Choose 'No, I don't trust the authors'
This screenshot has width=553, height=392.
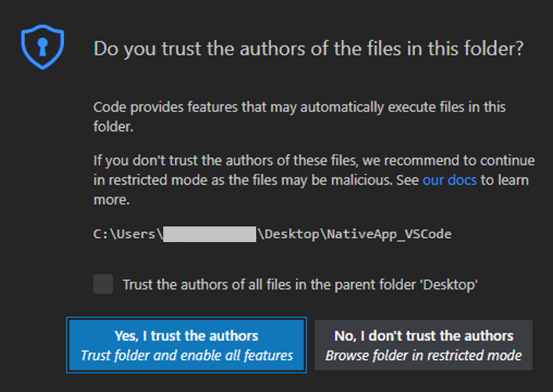(423, 337)
